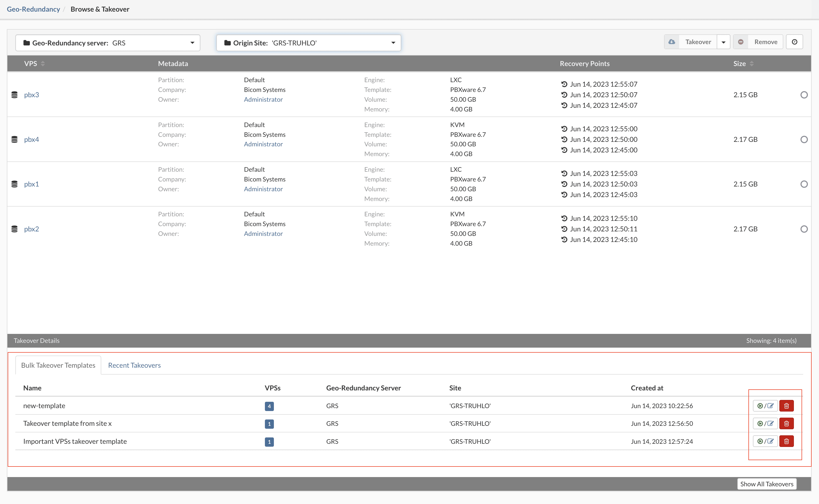Image resolution: width=819 pixels, height=504 pixels.
Task: Select the pbx4 radio button
Action: pyautogui.click(x=804, y=140)
